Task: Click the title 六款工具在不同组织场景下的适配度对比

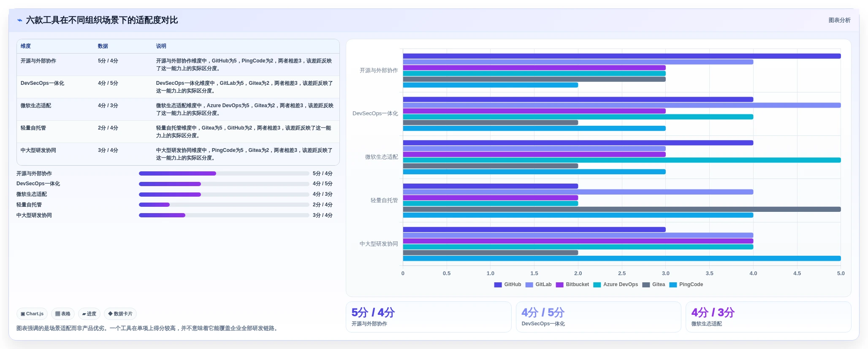Action: [102, 20]
